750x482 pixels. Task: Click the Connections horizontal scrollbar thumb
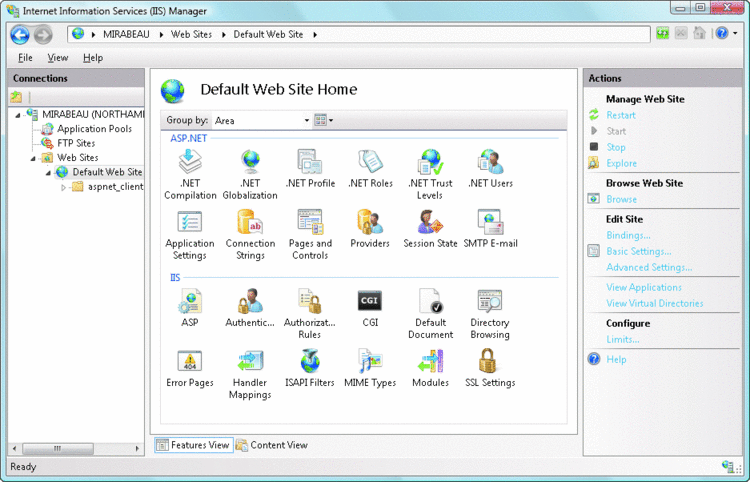click(x=58, y=449)
